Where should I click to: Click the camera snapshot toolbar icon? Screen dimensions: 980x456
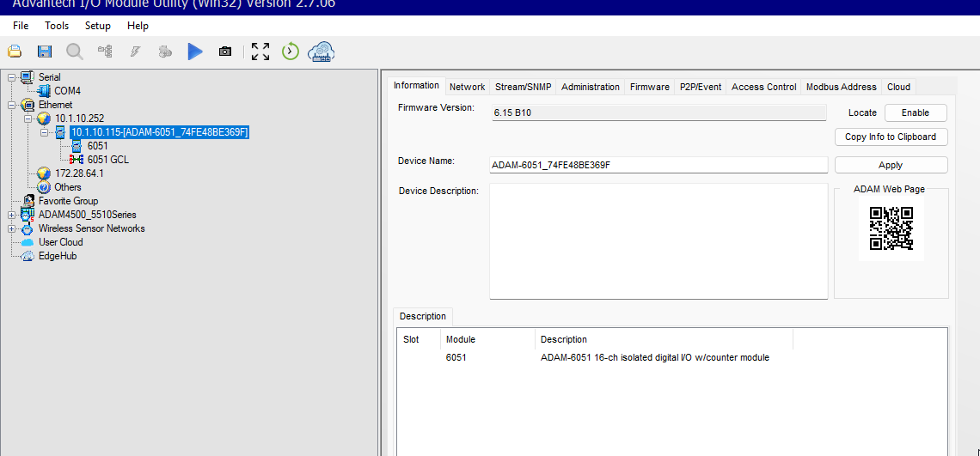click(x=225, y=52)
